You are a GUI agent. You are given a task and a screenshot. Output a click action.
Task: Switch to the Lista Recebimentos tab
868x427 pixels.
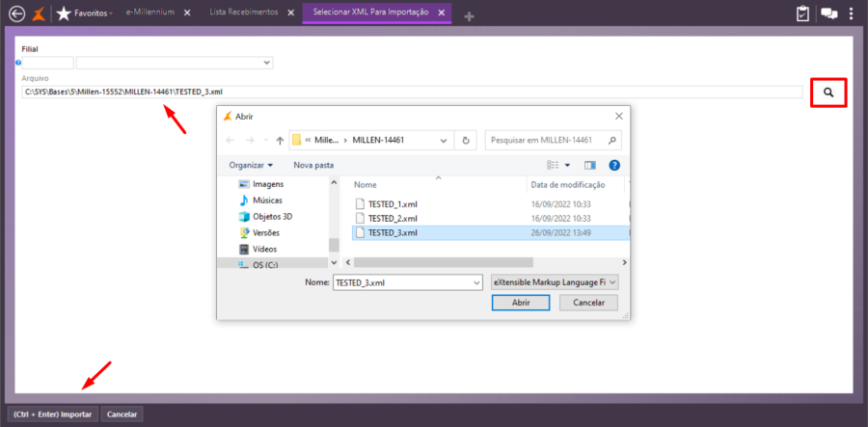[x=244, y=13]
